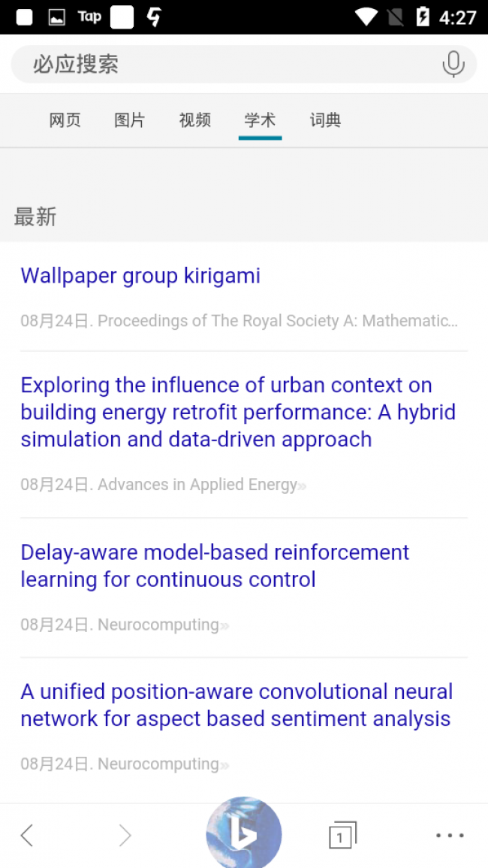Viewport: 488px width, 868px height.
Task: Tap the microphone voice search icon
Action: (x=453, y=65)
